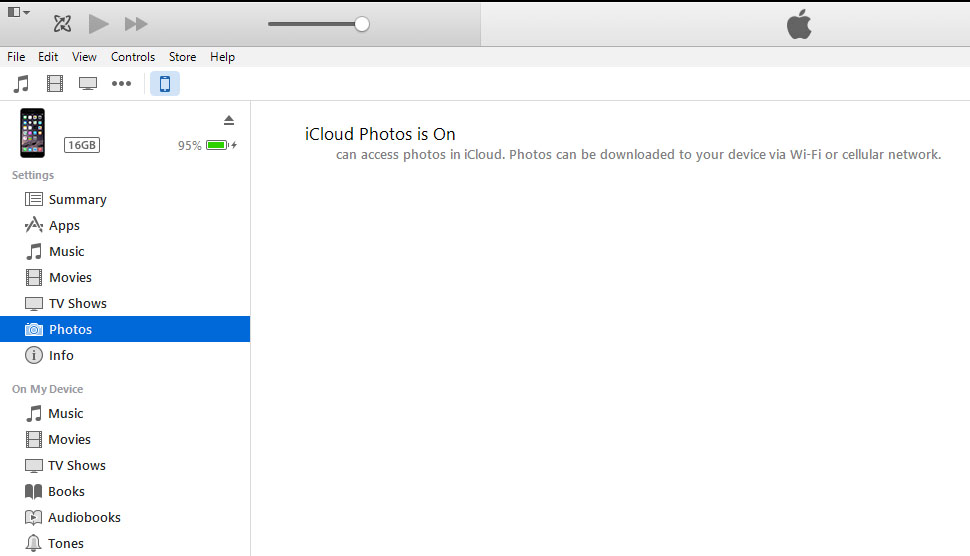Eject the connected iPhone

229,120
